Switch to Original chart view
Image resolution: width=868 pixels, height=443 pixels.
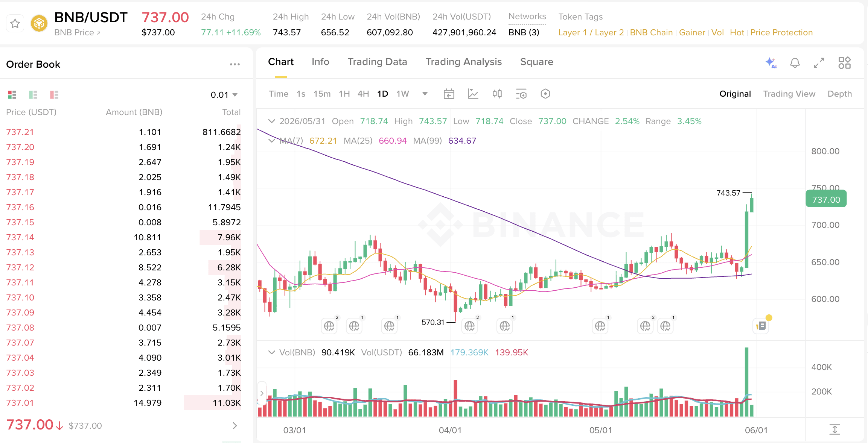[x=735, y=94]
